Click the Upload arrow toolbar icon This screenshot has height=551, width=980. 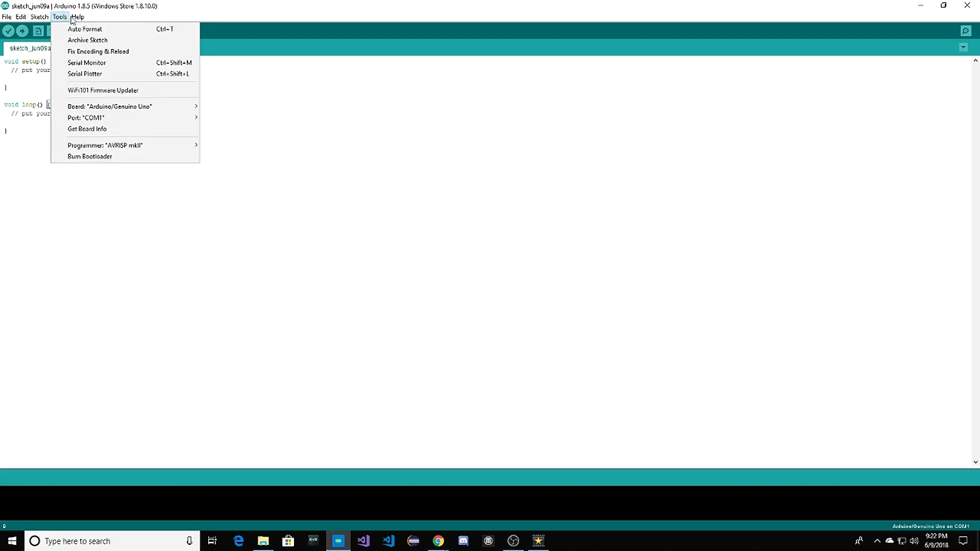(22, 31)
